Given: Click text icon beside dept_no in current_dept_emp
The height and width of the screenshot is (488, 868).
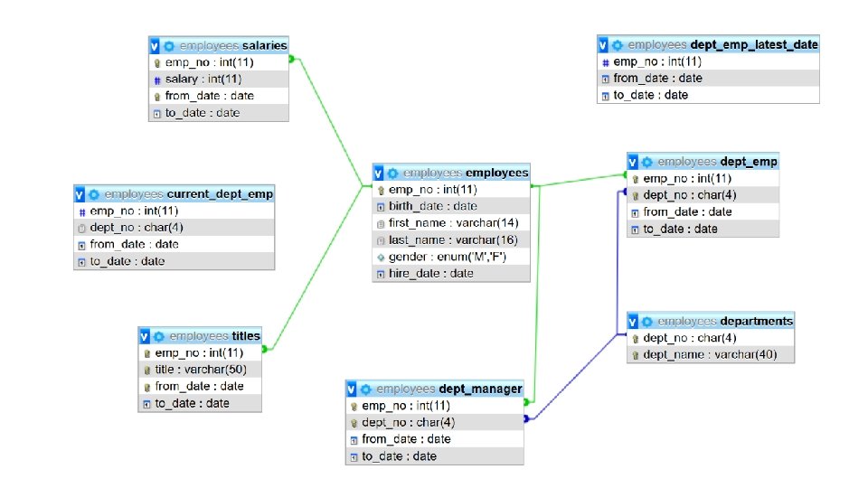Looking at the screenshot, I should tap(82, 228).
